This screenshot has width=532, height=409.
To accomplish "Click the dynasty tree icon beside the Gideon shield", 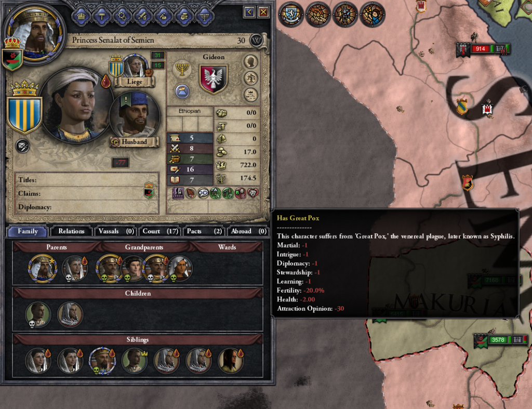I will 251,78.
